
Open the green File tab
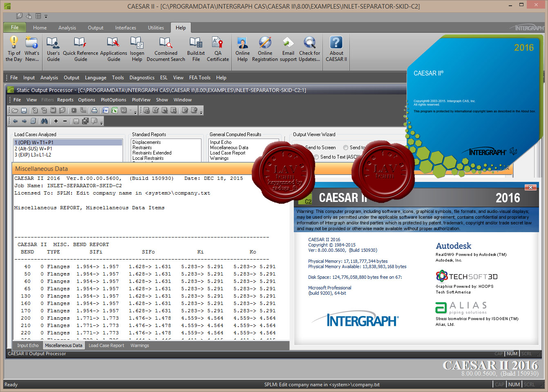point(15,27)
